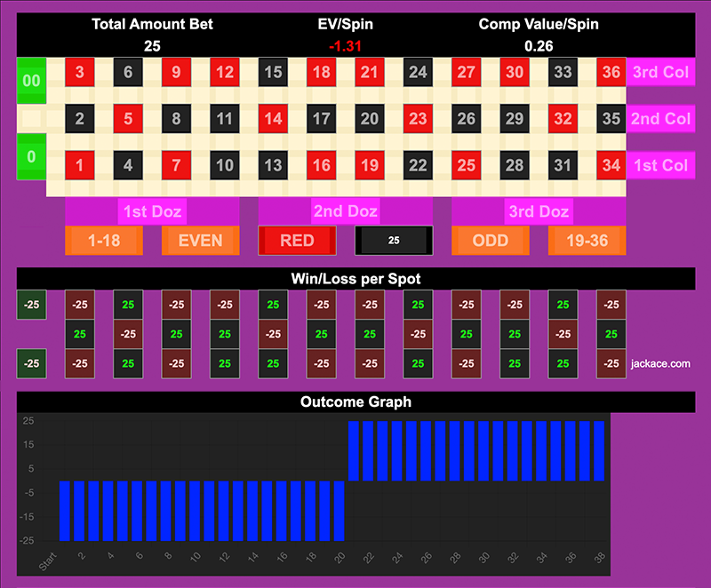711x588 pixels.
Task: Click the 2nd Doz bet area
Action: tap(345, 211)
